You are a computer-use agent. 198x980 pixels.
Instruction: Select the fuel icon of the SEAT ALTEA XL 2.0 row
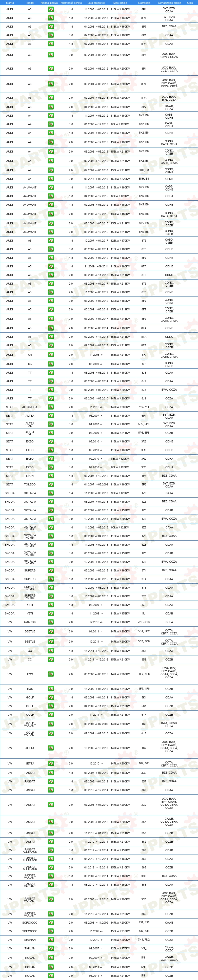(x=51, y=433)
